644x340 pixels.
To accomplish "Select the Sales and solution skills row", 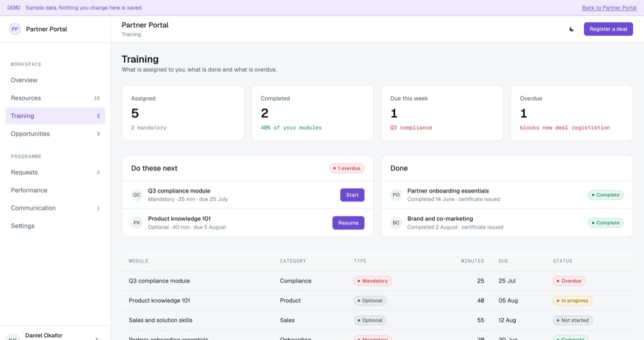I will pyautogui.click(x=377, y=320).
